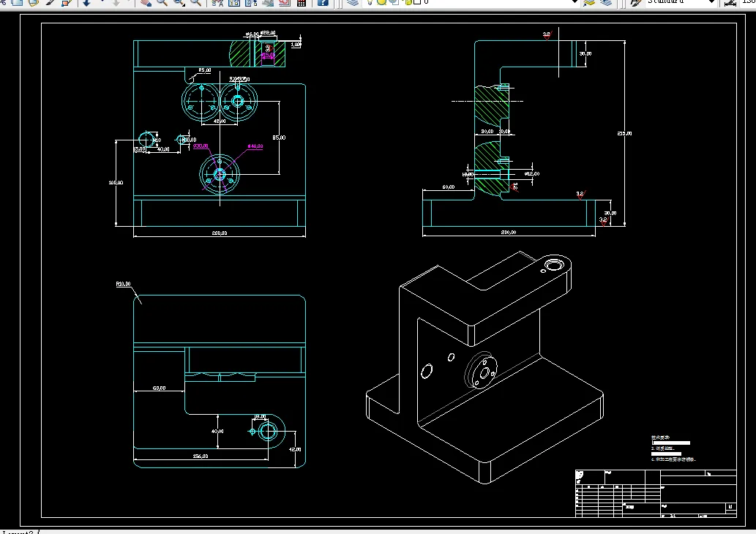Image resolution: width=756 pixels, height=534 pixels.
Task: Select the magenta ø40,00 diameter label
Action: [x=255, y=146]
